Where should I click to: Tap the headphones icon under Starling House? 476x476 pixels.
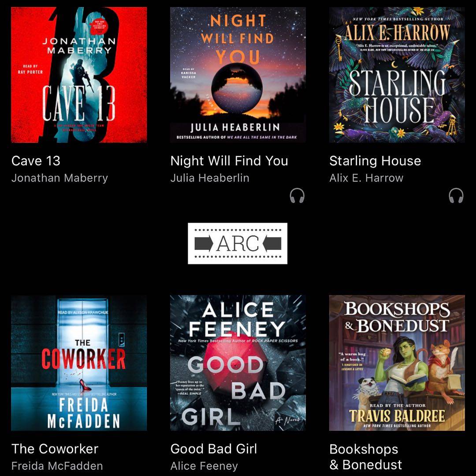click(456, 196)
